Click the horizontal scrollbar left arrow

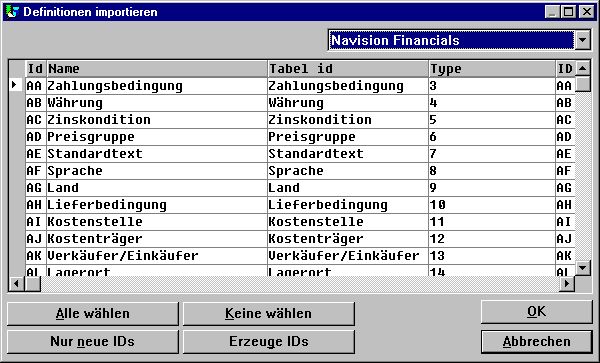(16, 284)
